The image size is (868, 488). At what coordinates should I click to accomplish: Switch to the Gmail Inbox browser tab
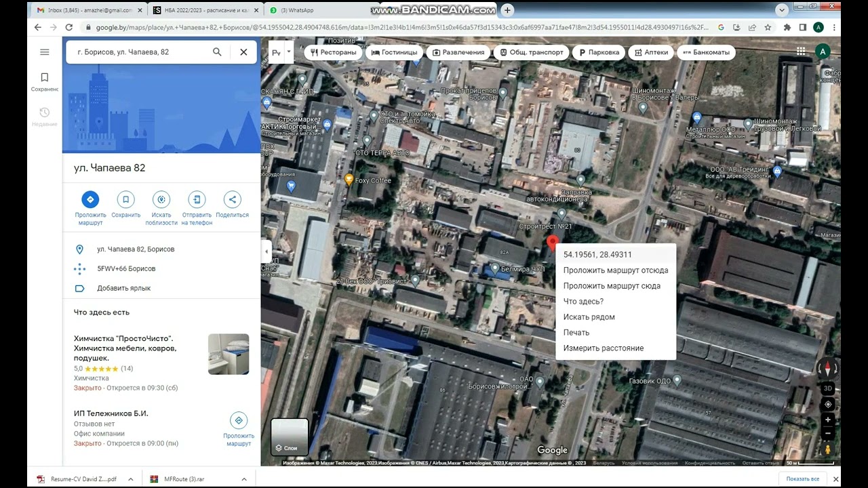(89, 10)
